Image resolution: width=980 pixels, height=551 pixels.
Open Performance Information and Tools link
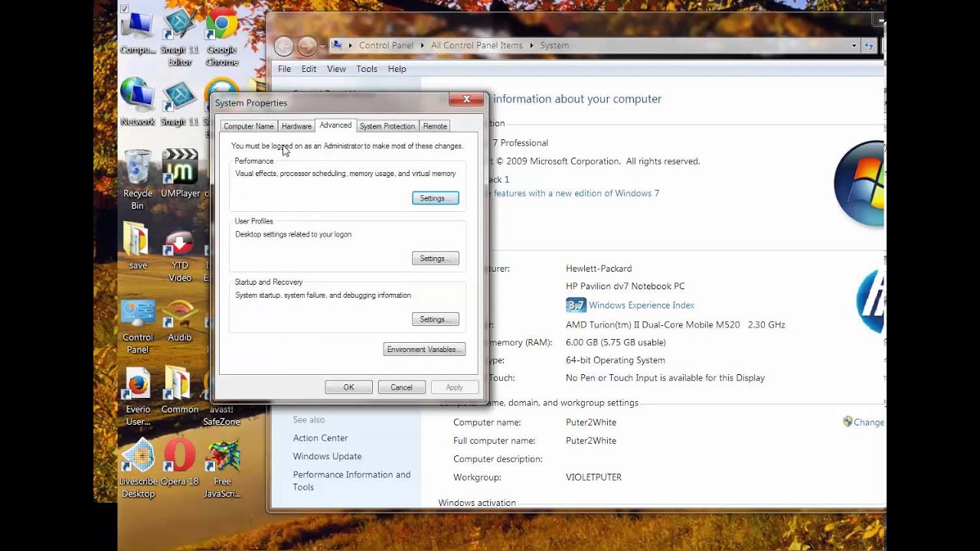pos(351,481)
